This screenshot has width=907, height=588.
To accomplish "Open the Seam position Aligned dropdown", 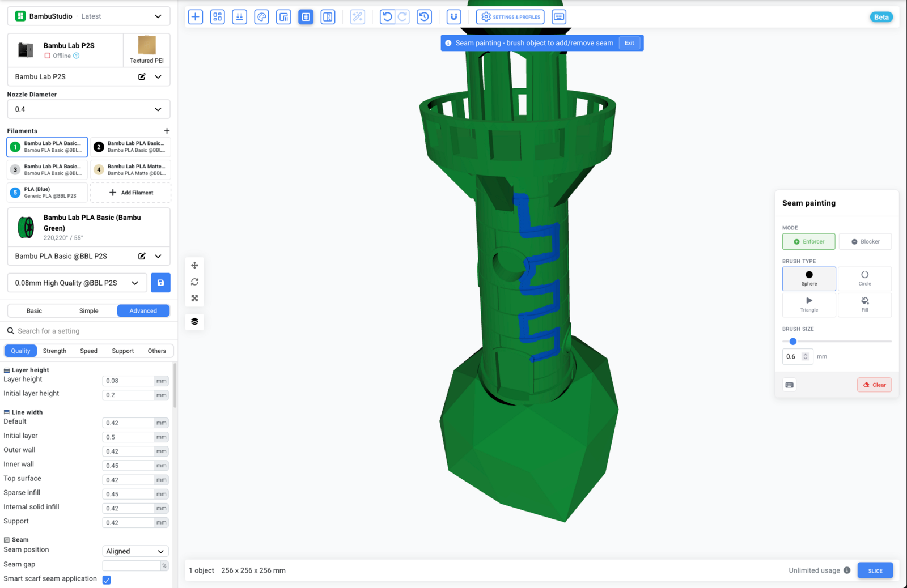I will click(x=135, y=551).
